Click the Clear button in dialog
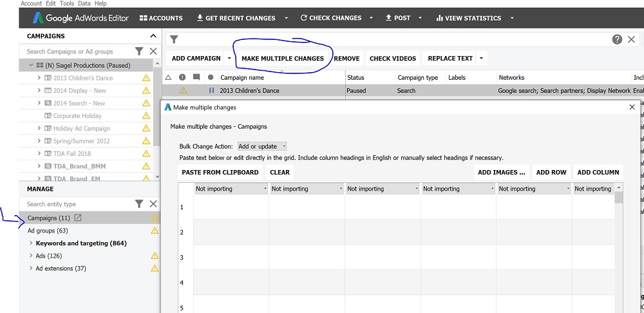Viewport: 644px width, 313px height. point(279,172)
